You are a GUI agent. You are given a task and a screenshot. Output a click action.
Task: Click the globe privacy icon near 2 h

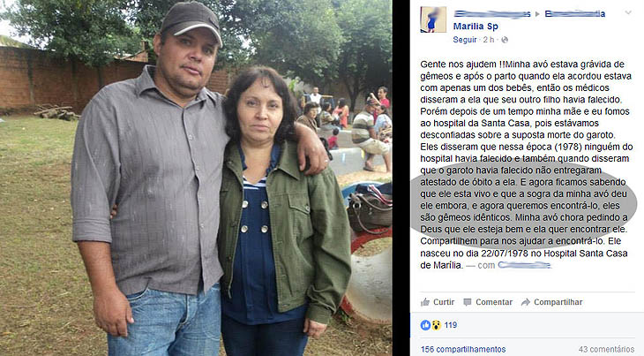tap(505, 40)
